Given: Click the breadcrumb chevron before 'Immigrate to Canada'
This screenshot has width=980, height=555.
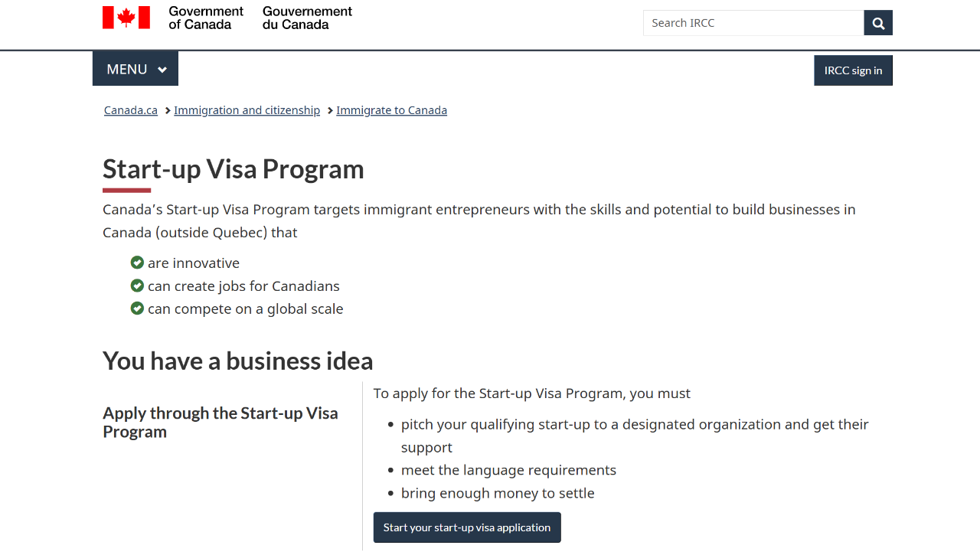Looking at the screenshot, I should [x=330, y=110].
